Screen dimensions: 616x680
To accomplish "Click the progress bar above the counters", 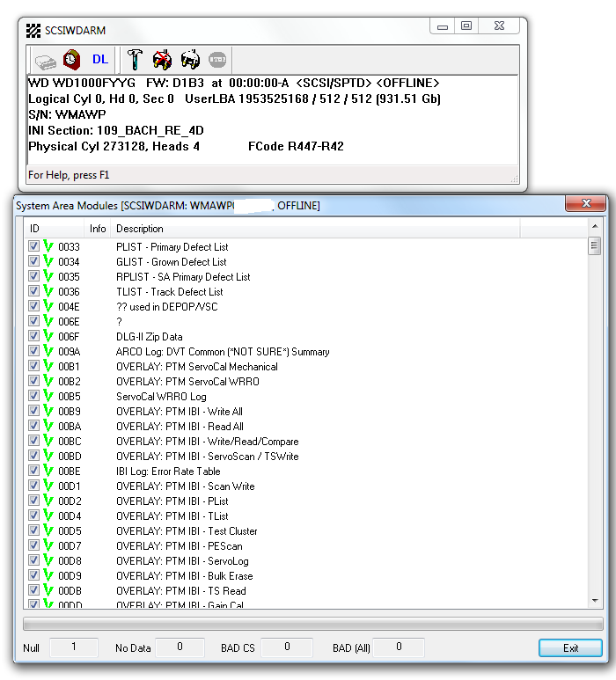I will (312, 624).
